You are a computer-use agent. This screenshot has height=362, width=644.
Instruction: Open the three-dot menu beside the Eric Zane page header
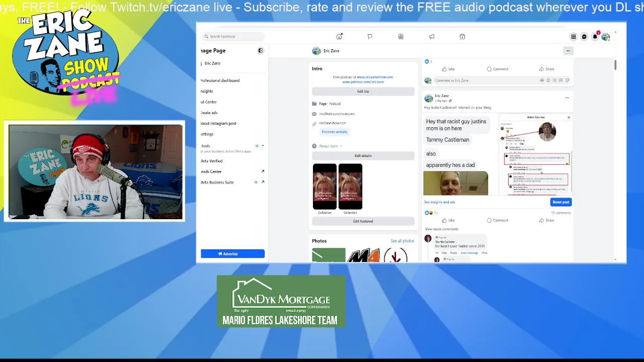(568, 51)
